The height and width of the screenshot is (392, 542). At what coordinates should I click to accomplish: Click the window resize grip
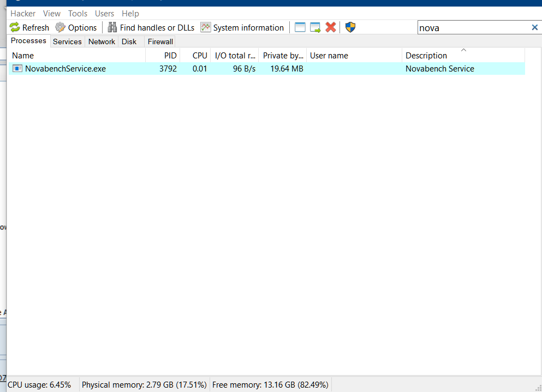(538, 388)
